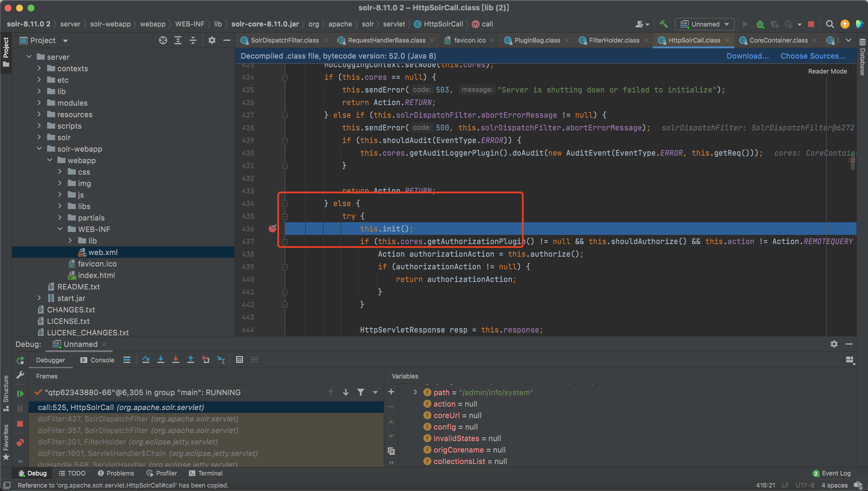Collapse the server folder
868x491 pixels.
pyautogui.click(x=29, y=57)
